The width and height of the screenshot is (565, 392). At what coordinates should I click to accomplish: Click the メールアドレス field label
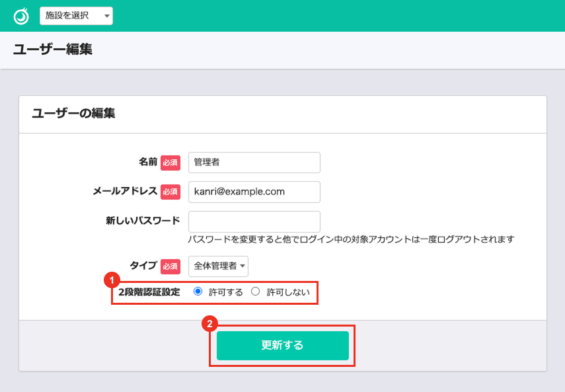tap(125, 191)
